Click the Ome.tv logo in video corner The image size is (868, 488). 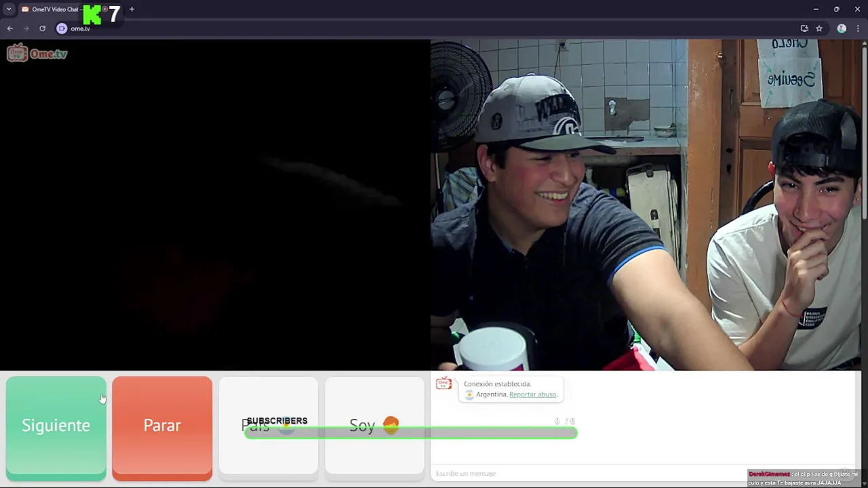[x=37, y=53]
